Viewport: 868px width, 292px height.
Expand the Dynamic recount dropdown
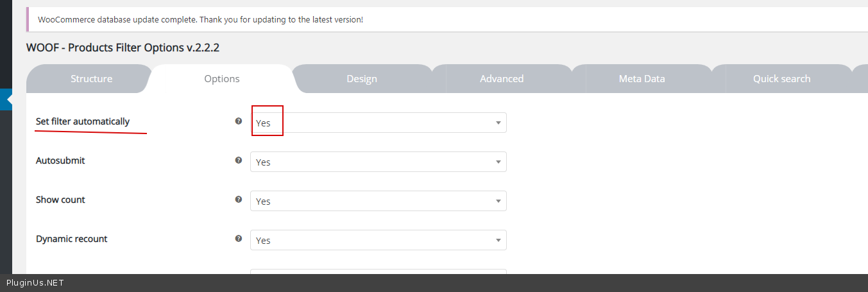coord(378,240)
